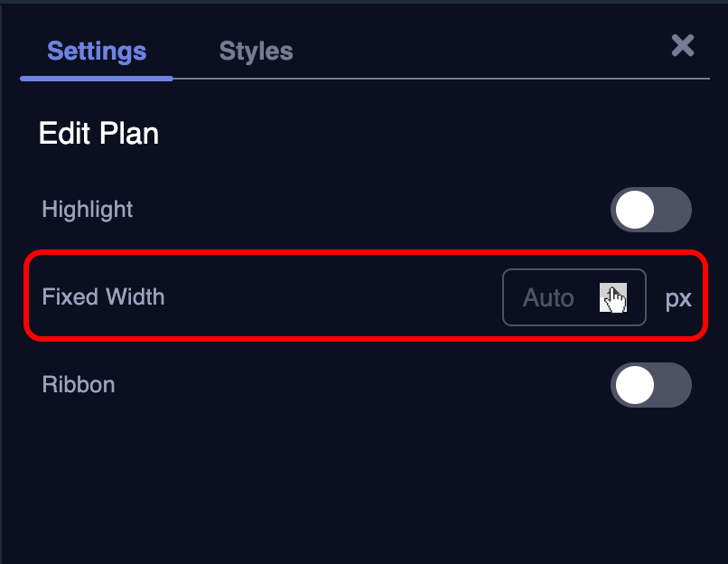728x564 pixels.
Task: Open the Settings tab
Action: click(97, 51)
